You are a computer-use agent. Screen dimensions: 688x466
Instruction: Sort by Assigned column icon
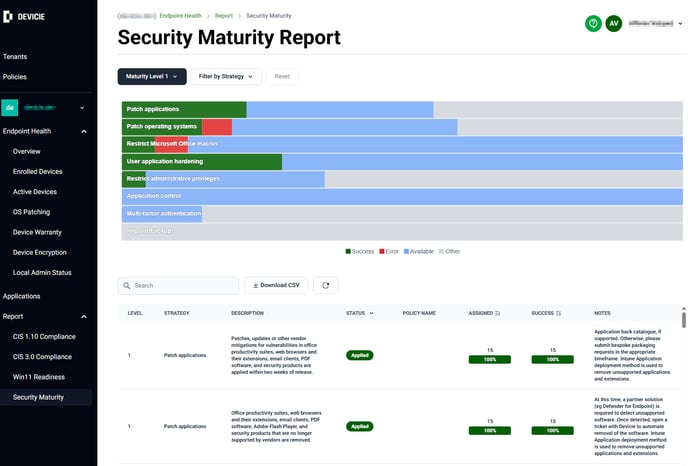point(498,313)
